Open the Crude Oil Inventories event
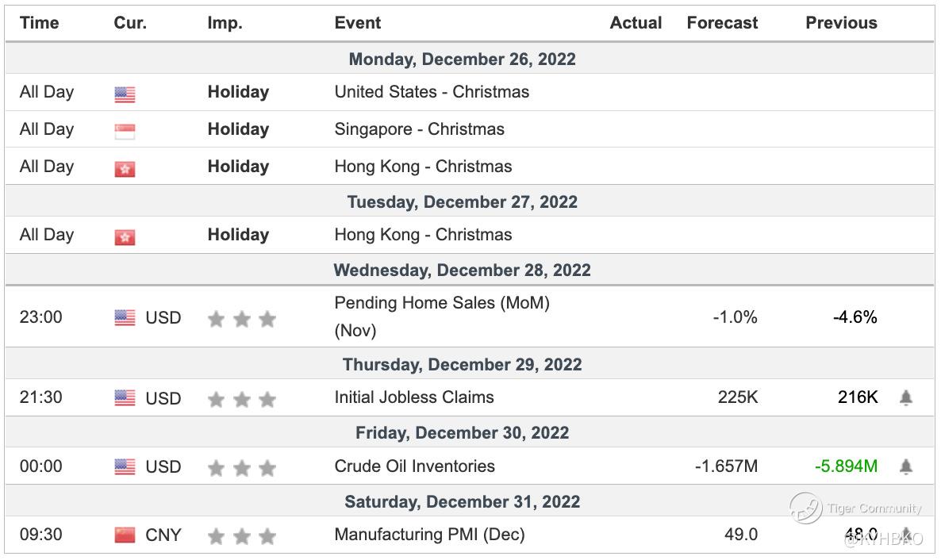 [414, 466]
